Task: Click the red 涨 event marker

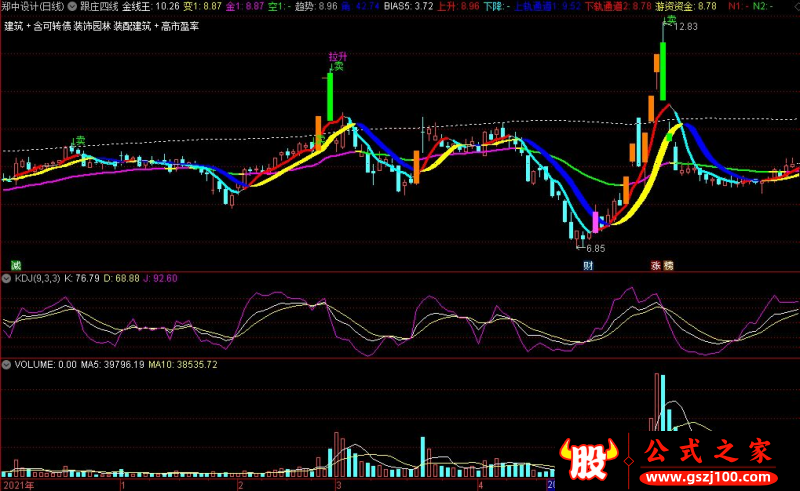Action: [x=656, y=265]
